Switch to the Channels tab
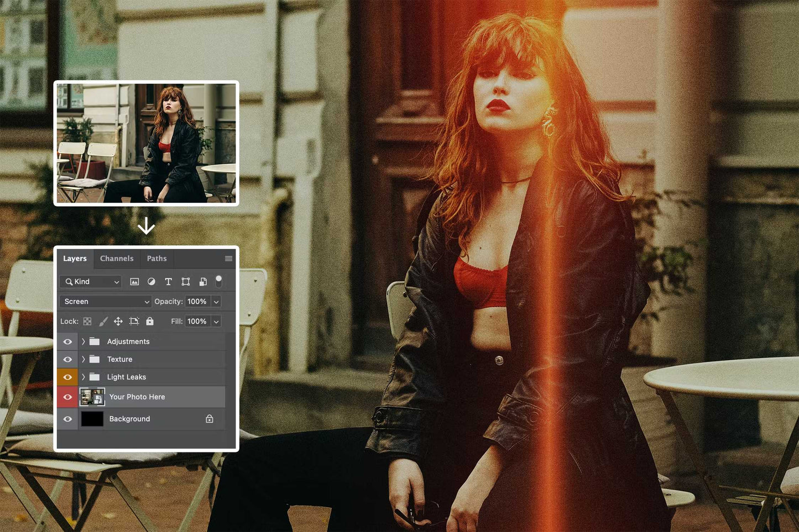799x532 pixels. pos(117,259)
